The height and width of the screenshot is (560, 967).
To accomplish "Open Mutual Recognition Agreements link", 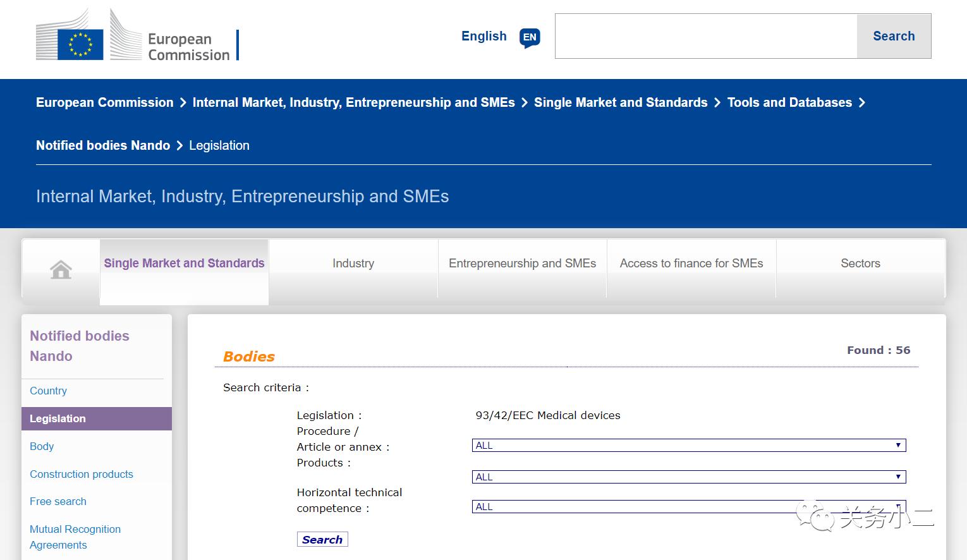I will [75, 537].
